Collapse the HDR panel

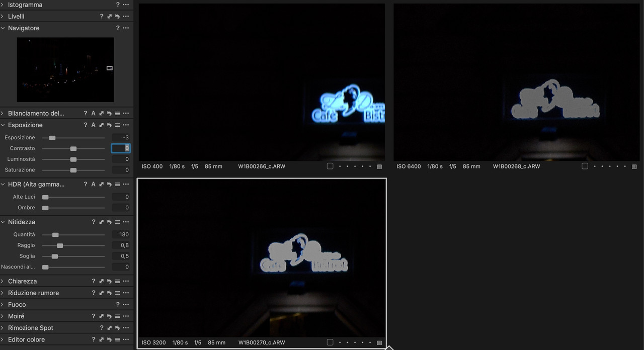[3, 184]
